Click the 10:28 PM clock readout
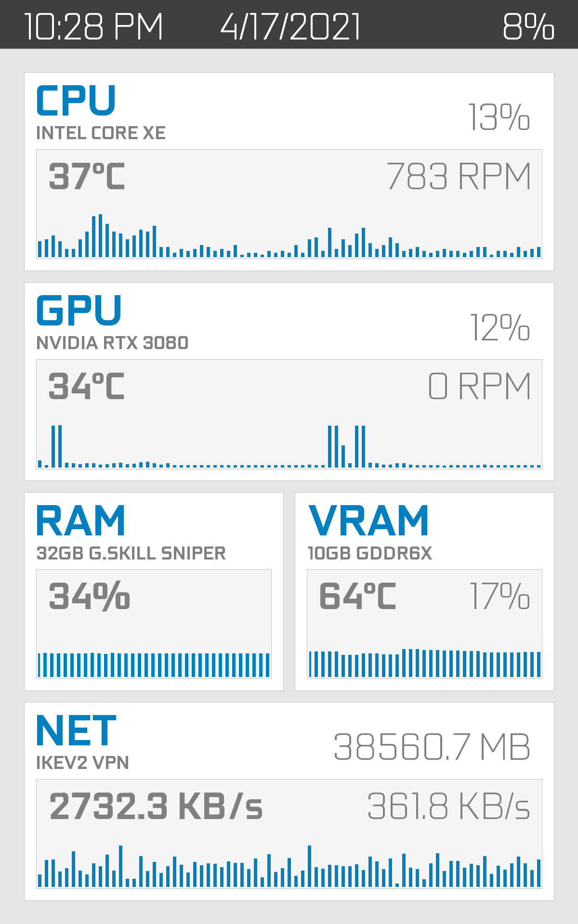 (x=93, y=26)
